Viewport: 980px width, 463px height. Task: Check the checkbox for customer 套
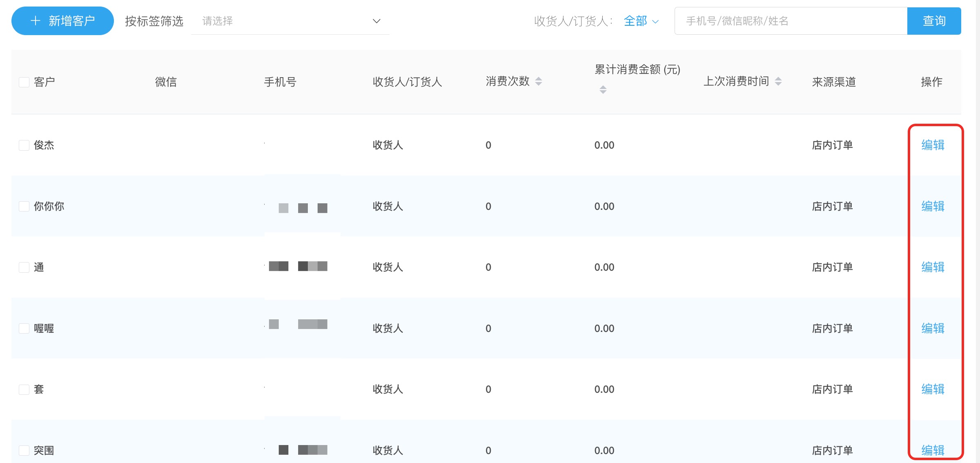(x=24, y=390)
